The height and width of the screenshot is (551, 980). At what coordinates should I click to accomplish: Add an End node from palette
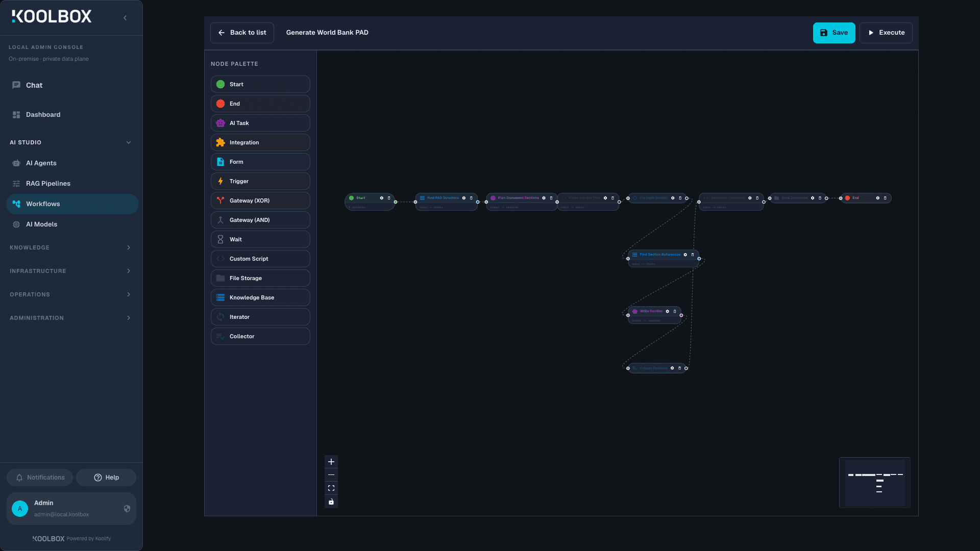260,104
